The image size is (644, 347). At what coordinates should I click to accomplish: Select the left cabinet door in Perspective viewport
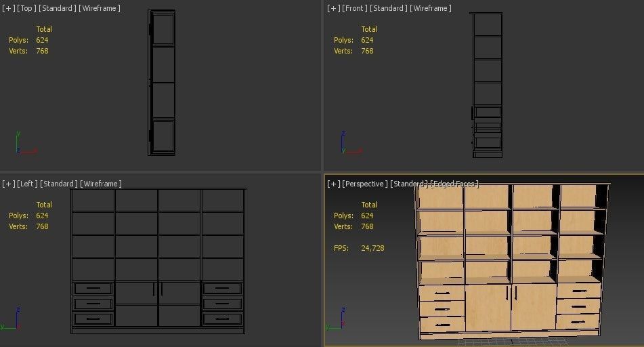[488, 308]
